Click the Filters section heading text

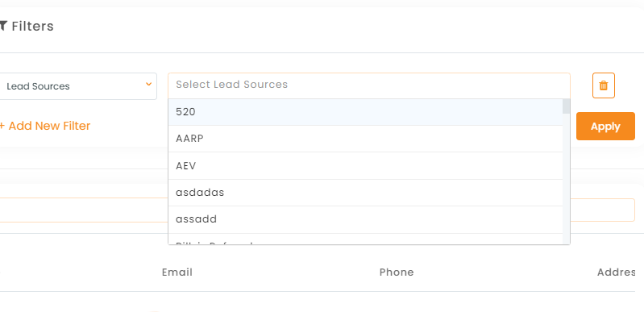[x=32, y=27]
